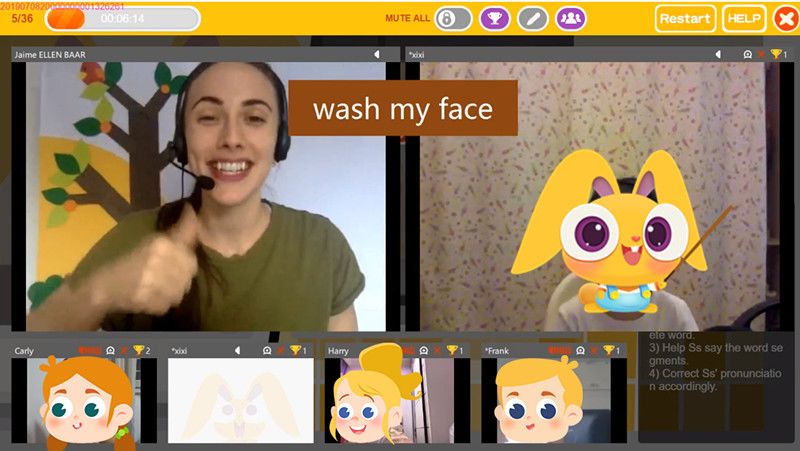
Task: Click red X on Harry's tile
Action: (x=437, y=350)
